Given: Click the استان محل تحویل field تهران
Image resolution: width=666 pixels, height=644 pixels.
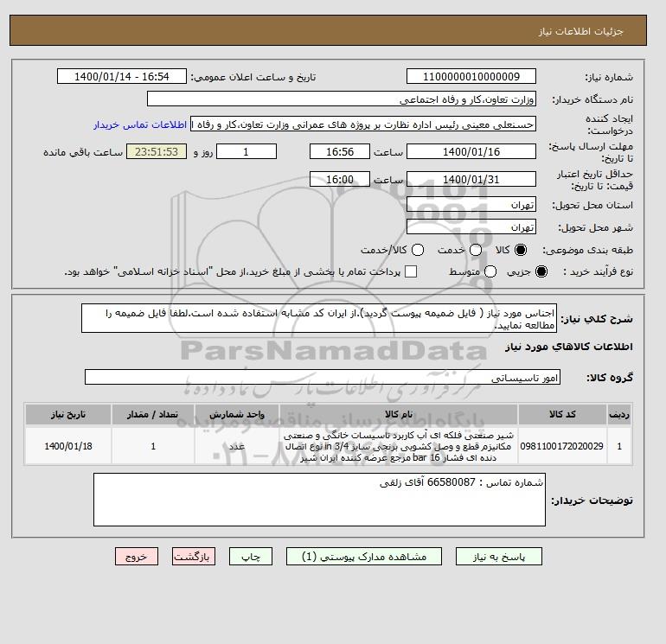Looking at the screenshot, I should pos(471,205).
